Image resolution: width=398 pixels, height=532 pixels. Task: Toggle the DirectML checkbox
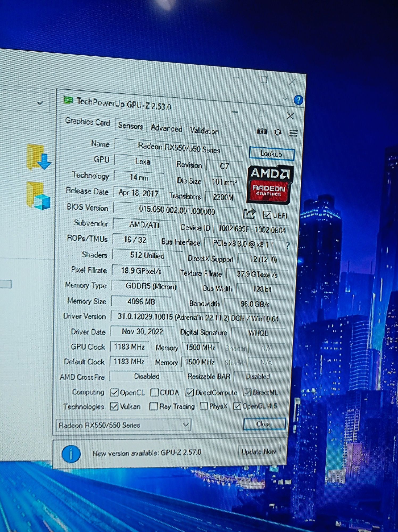point(247,392)
